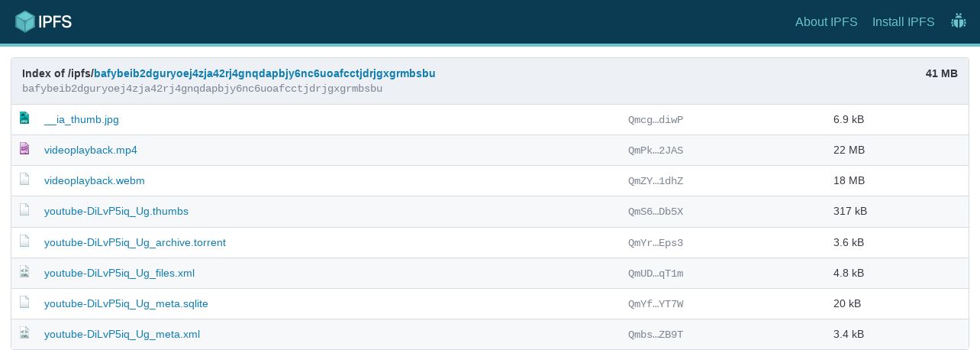Click the 317 kB size value
This screenshot has width=980, height=350.
point(850,211)
